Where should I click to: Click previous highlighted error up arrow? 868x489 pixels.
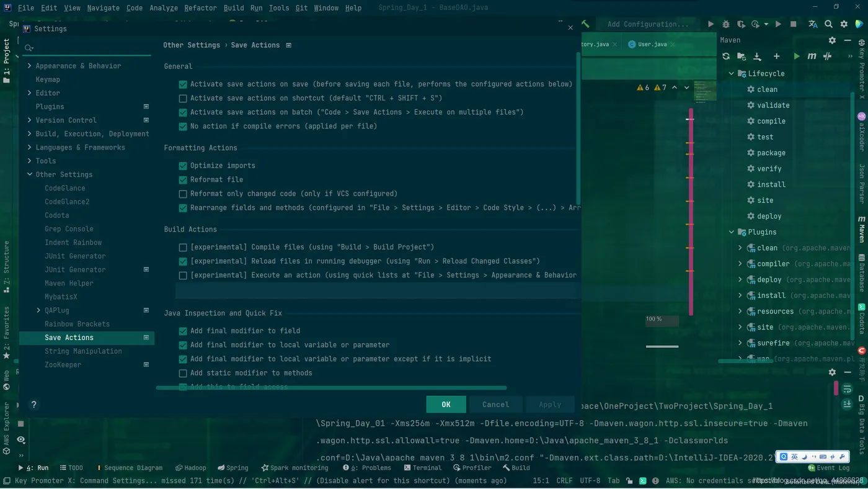[x=675, y=87]
